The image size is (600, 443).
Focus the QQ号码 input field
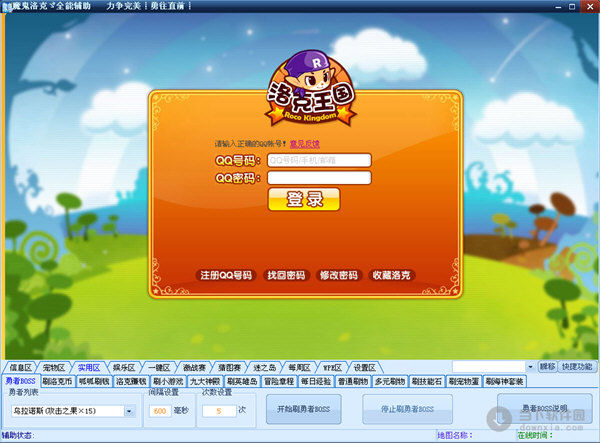319,160
